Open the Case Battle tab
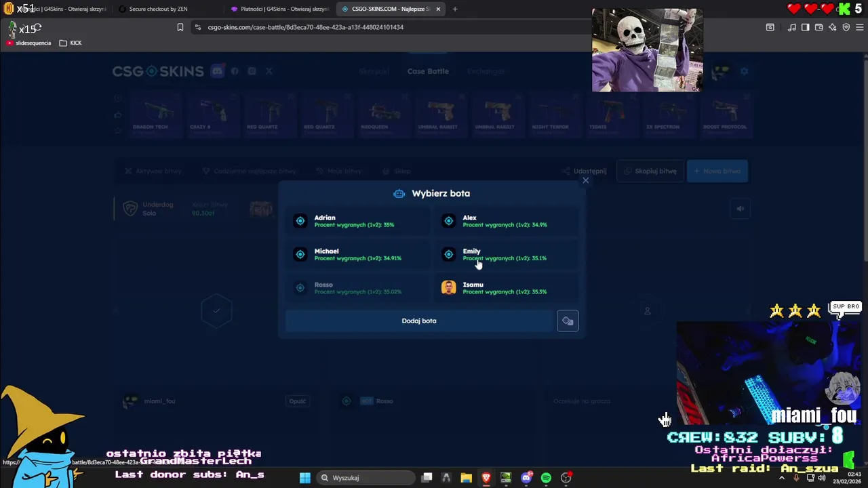The height and width of the screenshot is (488, 868). [x=428, y=71]
